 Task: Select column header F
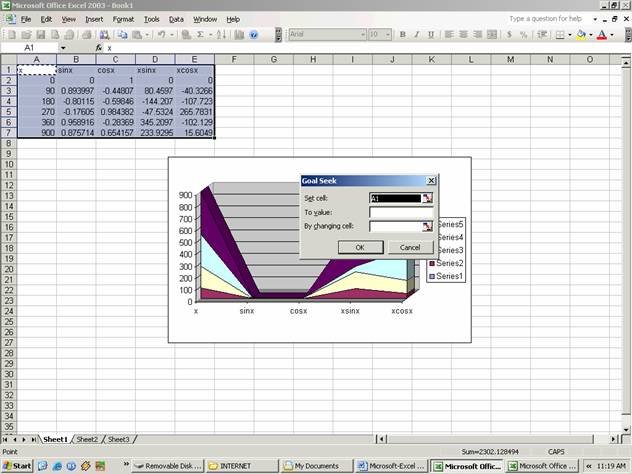234,60
